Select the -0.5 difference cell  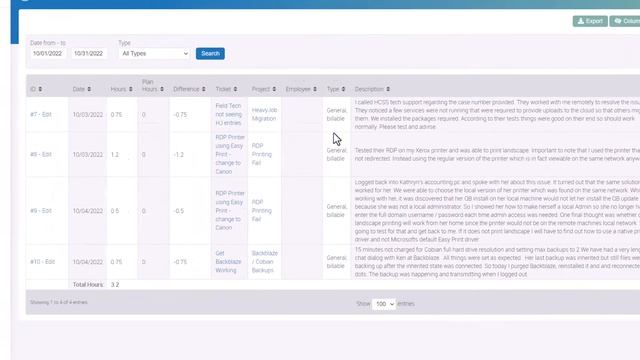[179, 211]
